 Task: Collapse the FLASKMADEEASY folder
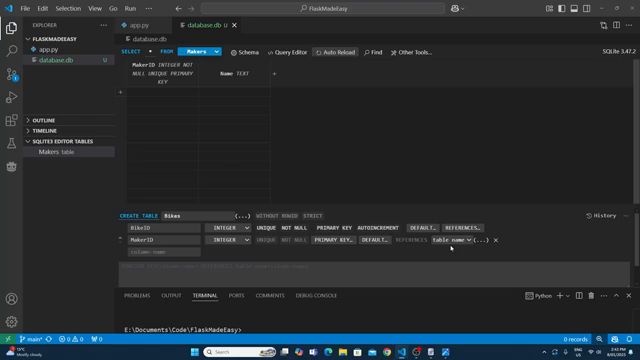click(x=55, y=39)
